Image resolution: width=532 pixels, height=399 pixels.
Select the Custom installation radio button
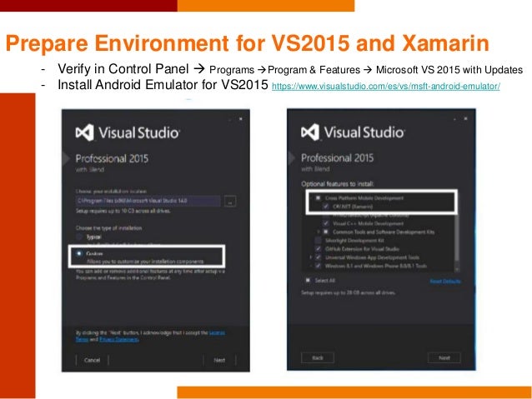(x=79, y=253)
